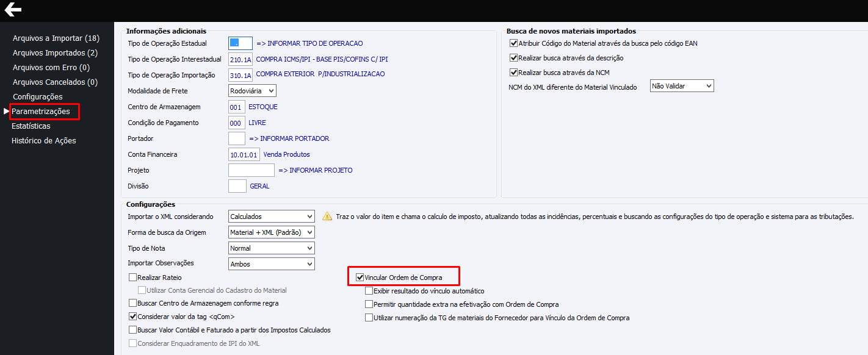Toggle Vincular Ordem de Compra checkbox

(360, 278)
